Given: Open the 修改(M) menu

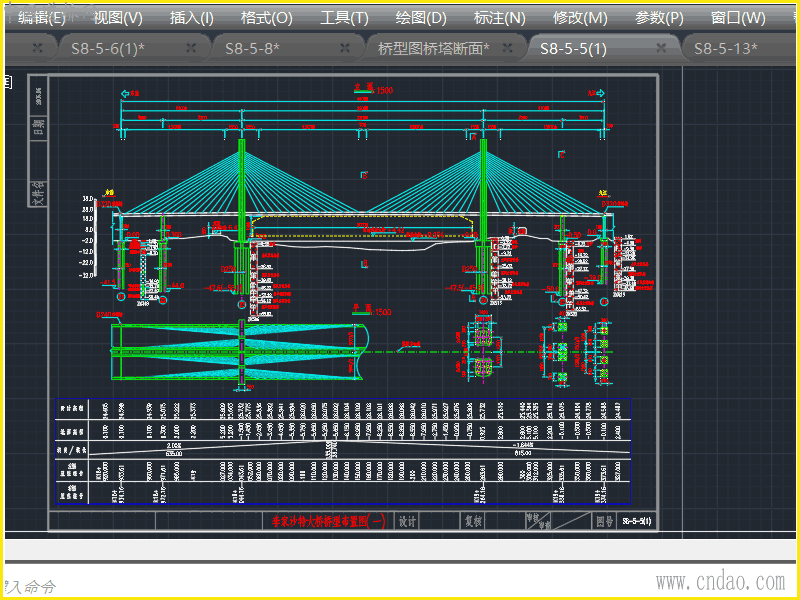Looking at the screenshot, I should click(x=580, y=18).
